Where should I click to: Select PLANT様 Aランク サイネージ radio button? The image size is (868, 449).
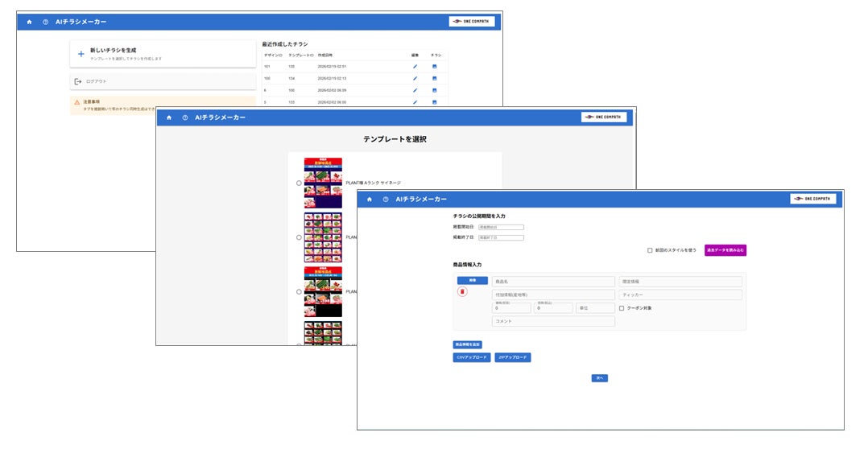pyautogui.click(x=299, y=183)
